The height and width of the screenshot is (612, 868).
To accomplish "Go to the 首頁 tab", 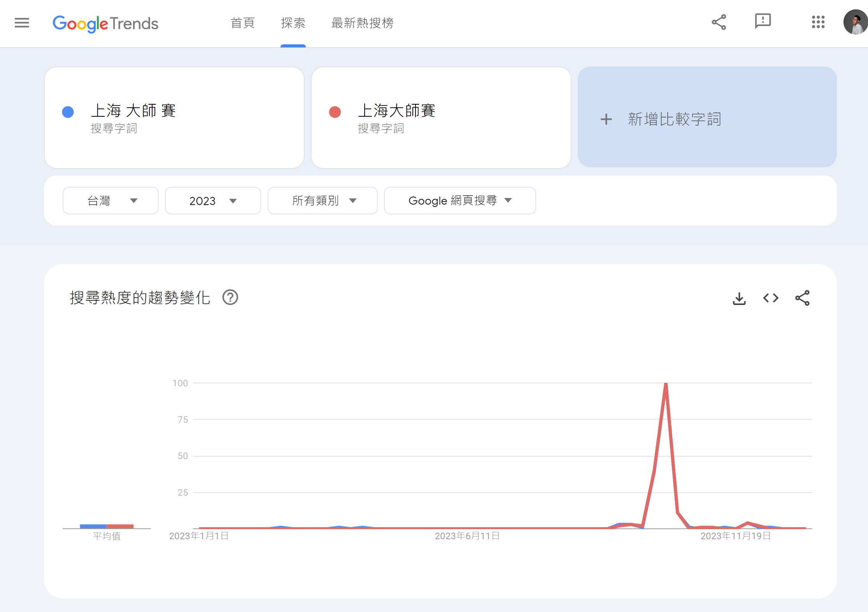I will 242,23.
